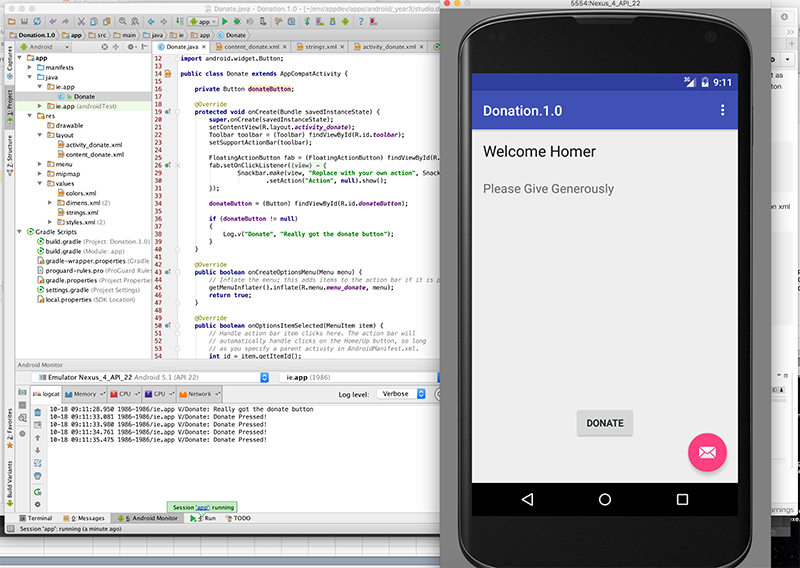Click the Undo arrow in toolbar
The width and height of the screenshot is (800, 568).
52,20
